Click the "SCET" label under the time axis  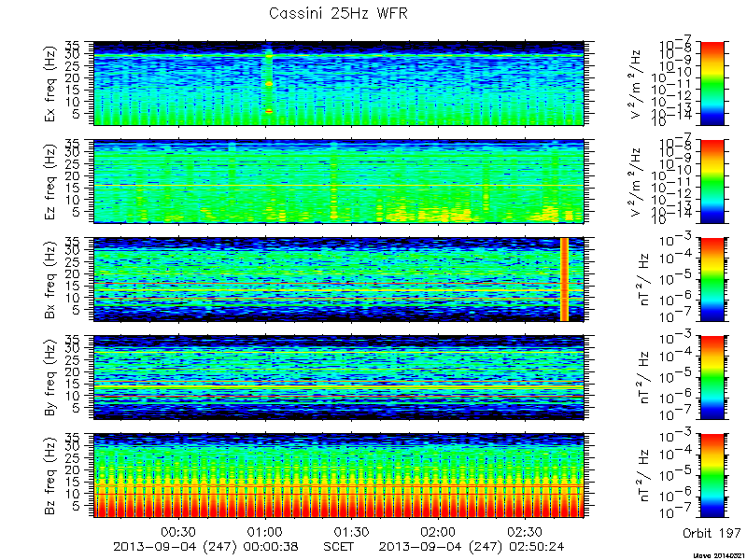click(x=338, y=547)
